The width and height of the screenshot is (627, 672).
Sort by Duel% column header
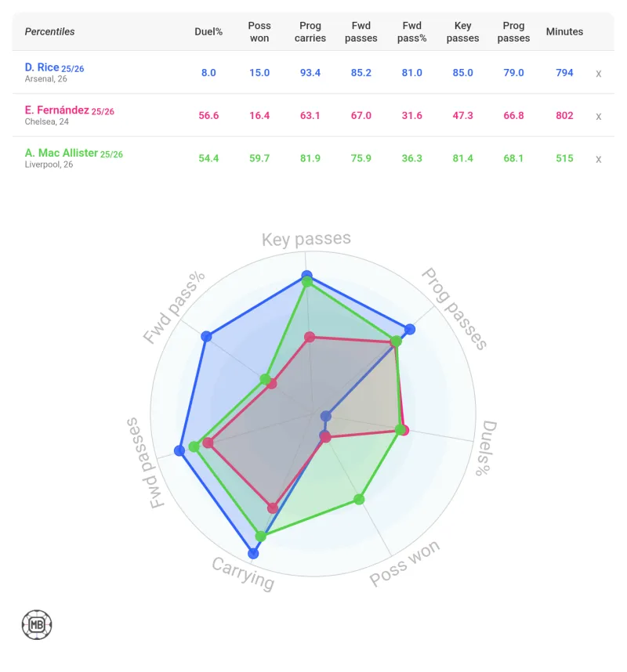click(x=208, y=32)
